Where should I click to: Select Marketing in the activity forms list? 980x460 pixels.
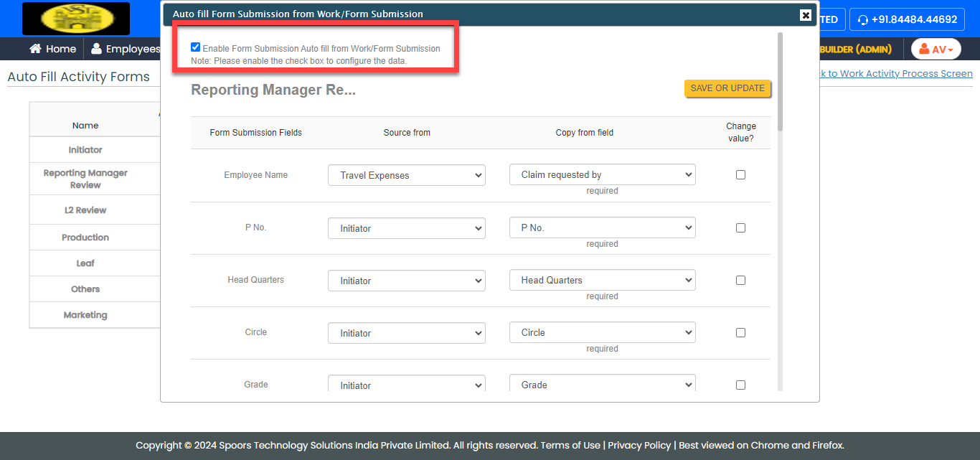(x=85, y=315)
